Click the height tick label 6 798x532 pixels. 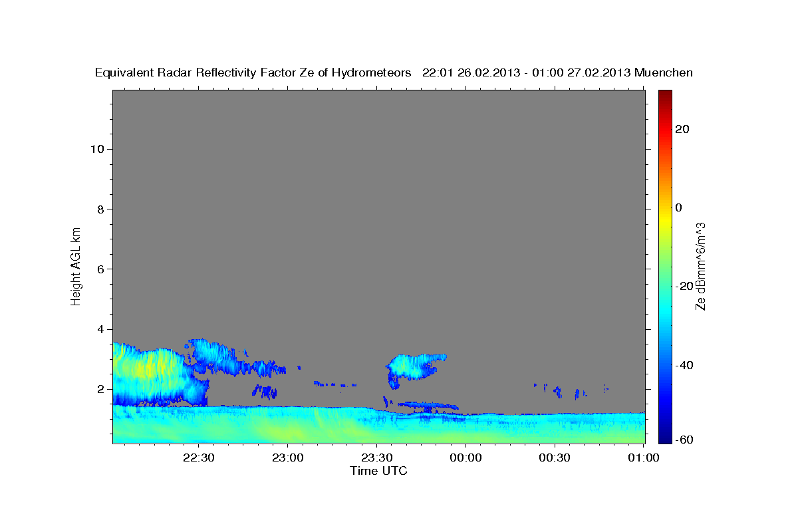[x=100, y=269]
